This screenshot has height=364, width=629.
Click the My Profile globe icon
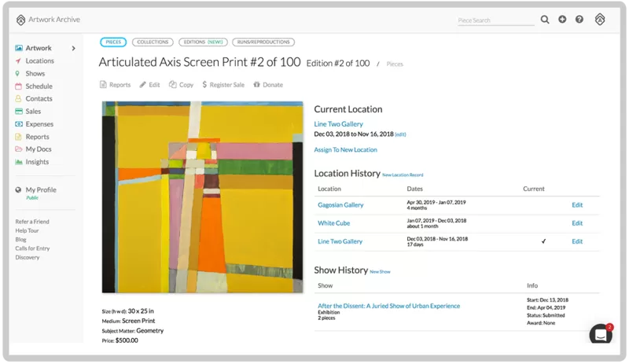coord(18,189)
